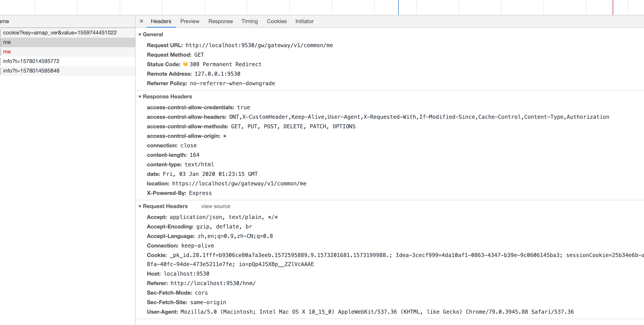The height and width of the screenshot is (325, 644).
Task: Click the view source link
Action: (215, 206)
